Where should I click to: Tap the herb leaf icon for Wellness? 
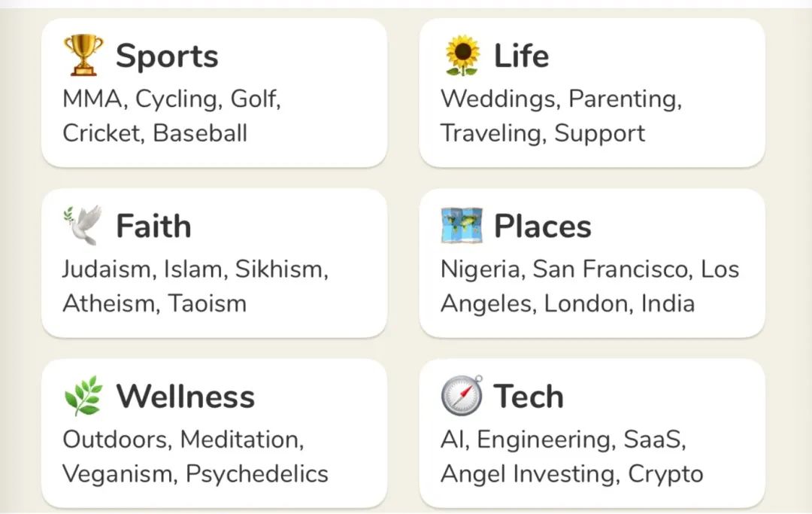(83, 397)
